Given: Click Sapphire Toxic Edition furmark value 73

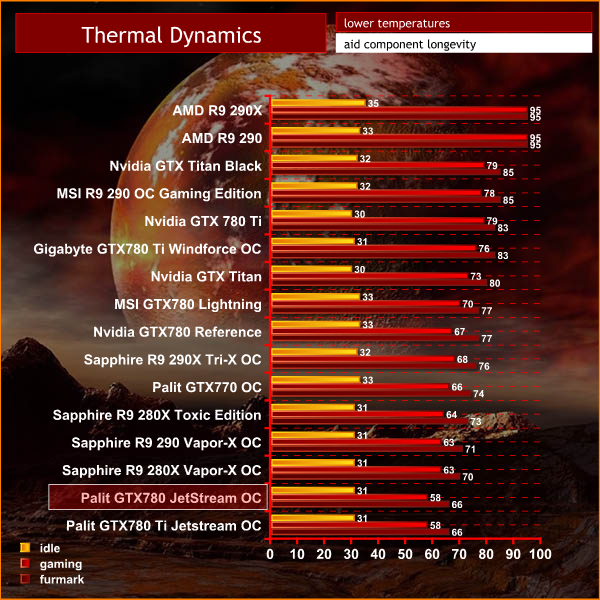Looking at the screenshot, I should tap(476, 421).
